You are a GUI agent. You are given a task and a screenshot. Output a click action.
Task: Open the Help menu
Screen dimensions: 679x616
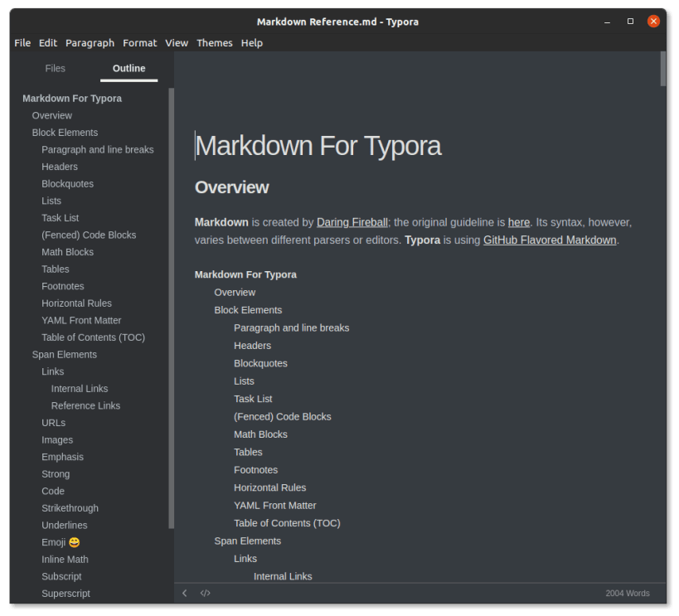251,43
